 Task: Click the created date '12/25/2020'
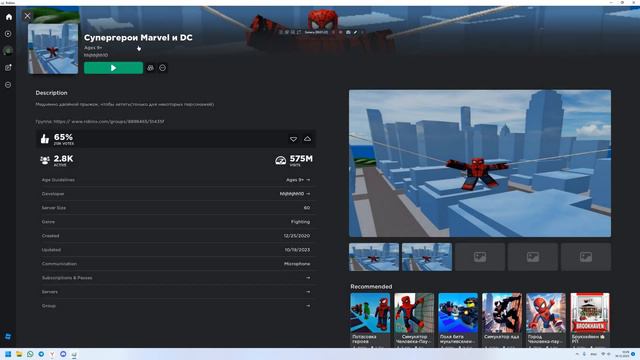click(x=297, y=236)
